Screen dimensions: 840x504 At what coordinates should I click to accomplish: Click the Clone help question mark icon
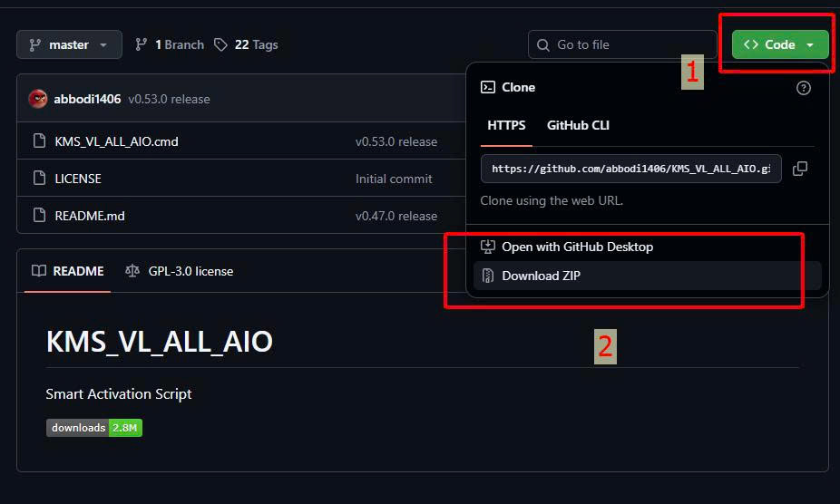[x=803, y=88]
